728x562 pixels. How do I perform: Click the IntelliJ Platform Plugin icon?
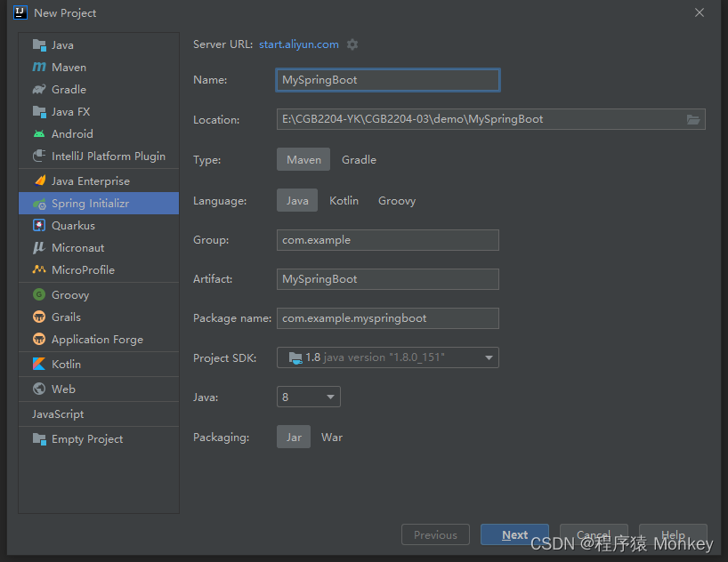pyautogui.click(x=39, y=156)
